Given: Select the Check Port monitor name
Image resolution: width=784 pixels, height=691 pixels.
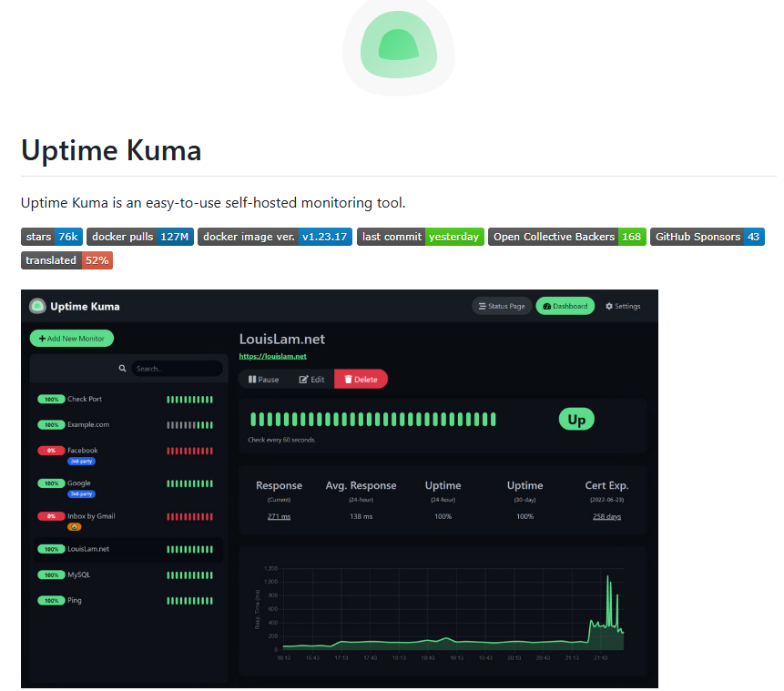Looking at the screenshot, I should (x=85, y=399).
